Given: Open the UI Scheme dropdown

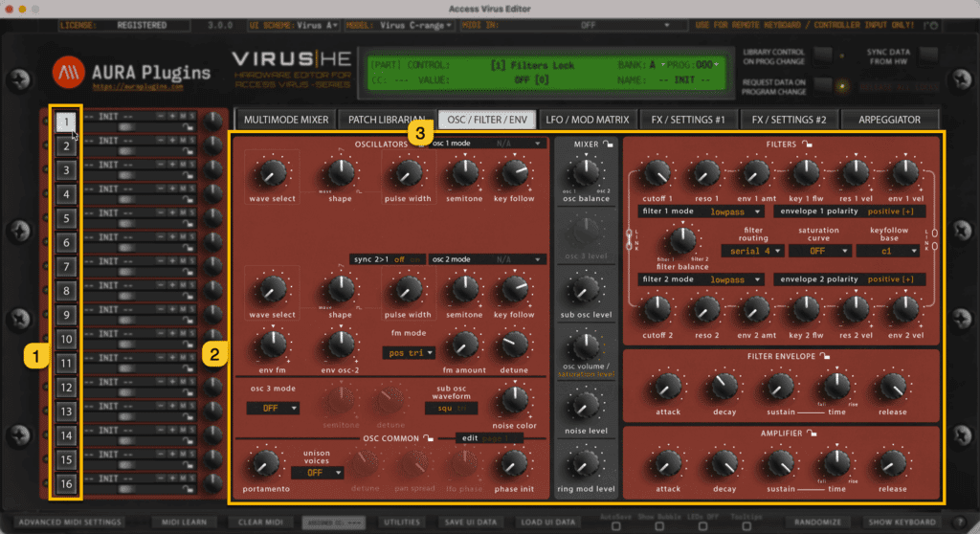Looking at the screenshot, I should [294, 25].
